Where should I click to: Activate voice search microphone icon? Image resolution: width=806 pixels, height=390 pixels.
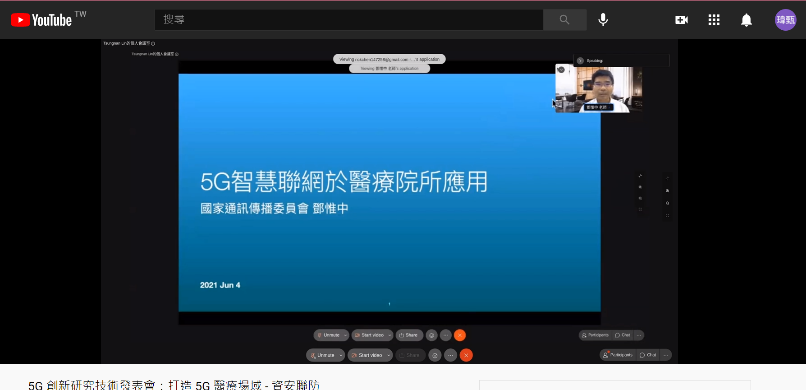pos(603,20)
